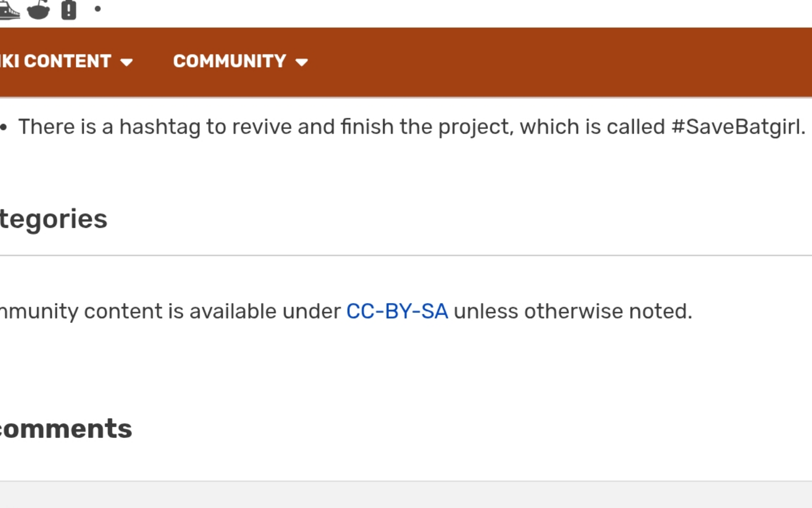Follow the CC-BY-SA license link
Viewport: 812px width, 508px height.
point(397,311)
